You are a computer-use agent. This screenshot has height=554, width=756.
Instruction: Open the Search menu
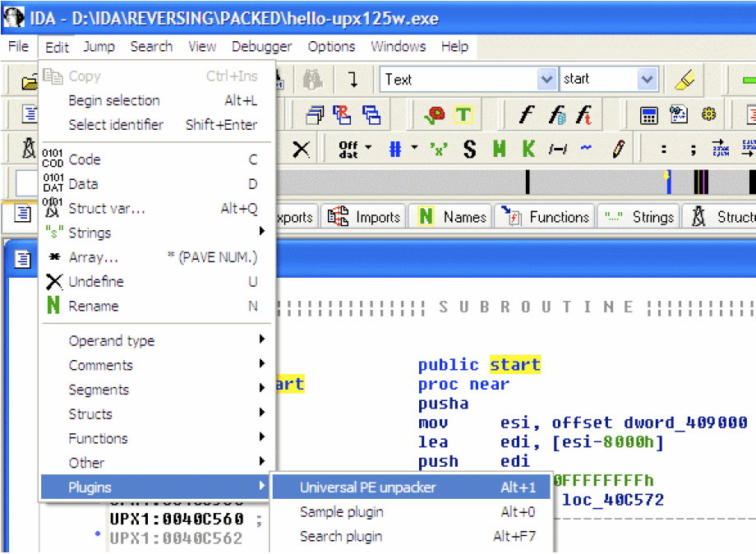coord(151,46)
